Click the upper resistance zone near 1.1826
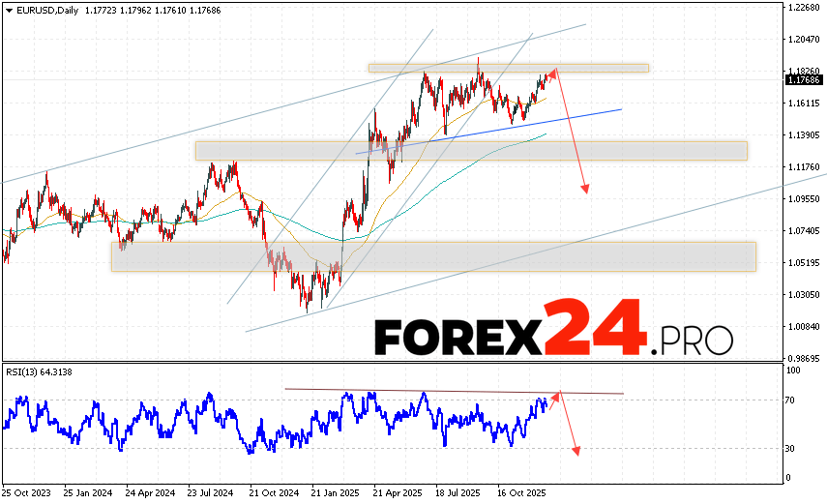This screenshot has width=827, height=504. tap(508, 68)
